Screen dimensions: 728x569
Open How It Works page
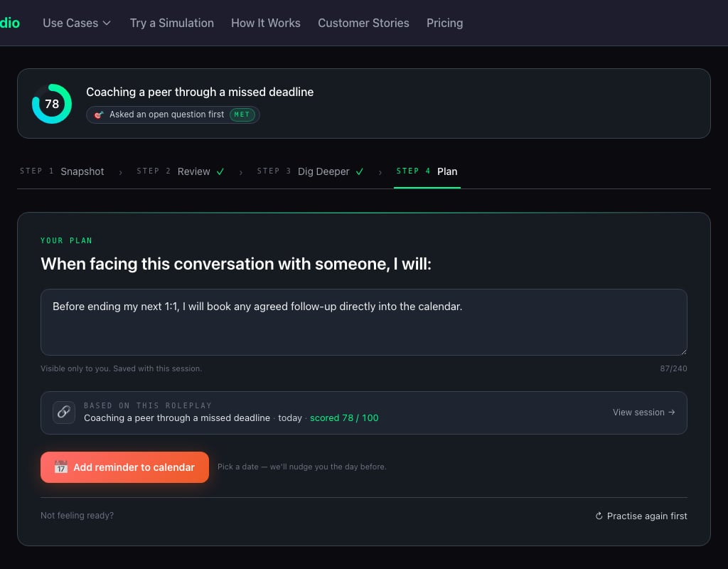pyautogui.click(x=266, y=23)
